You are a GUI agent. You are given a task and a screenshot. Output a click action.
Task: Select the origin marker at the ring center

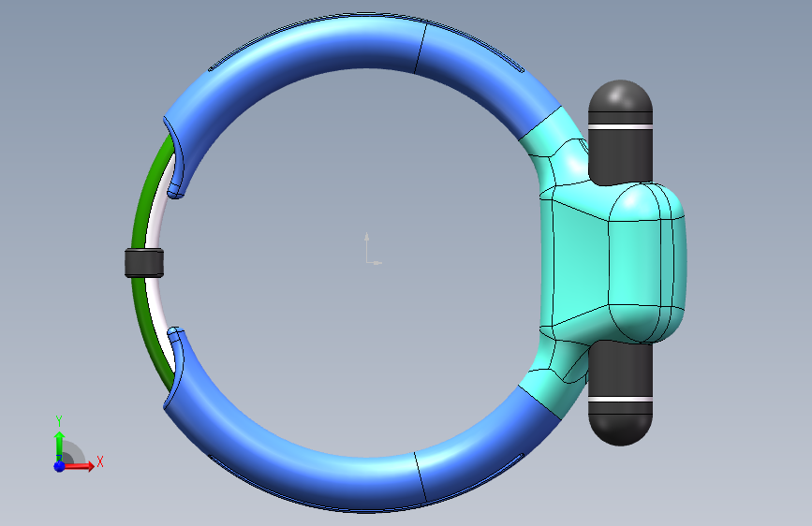tap(373, 249)
